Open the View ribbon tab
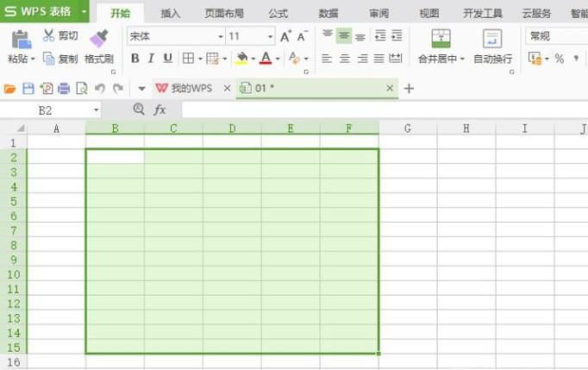The width and height of the screenshot is (588, 370). point(429,14)
